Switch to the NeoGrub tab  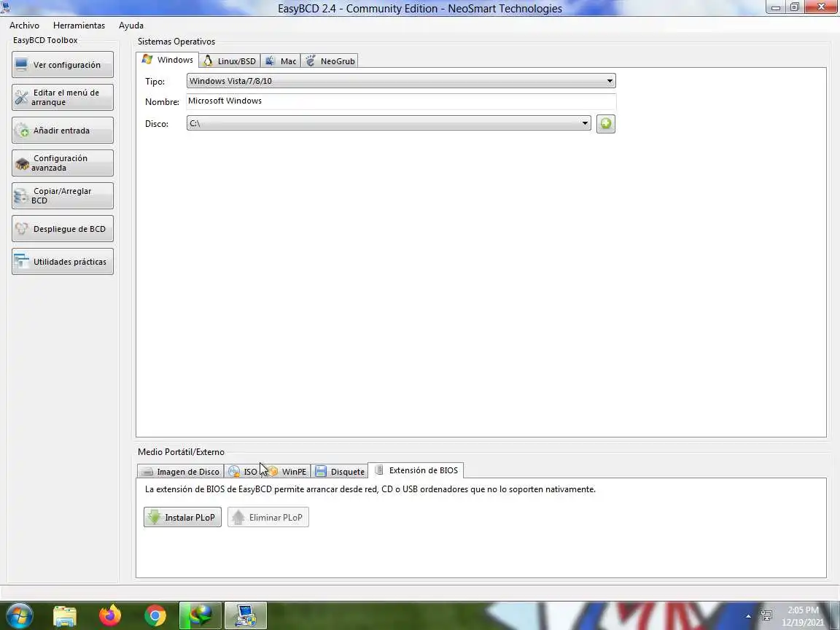click(x=330, y=61)
